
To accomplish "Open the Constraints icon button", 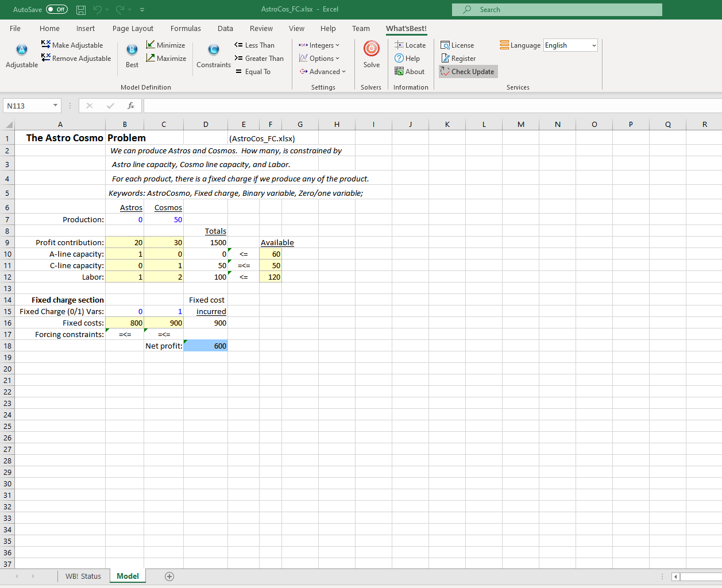I will [213, 50].
